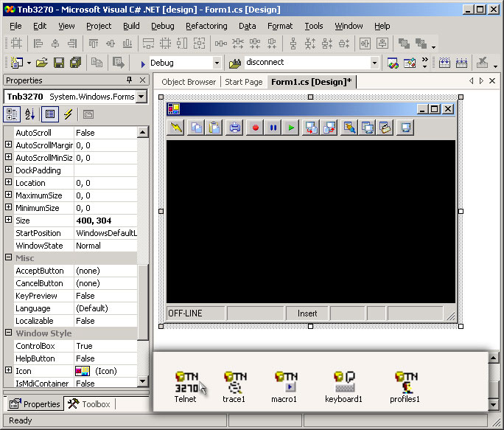Click the Insert status panel

tap(307, 313)
